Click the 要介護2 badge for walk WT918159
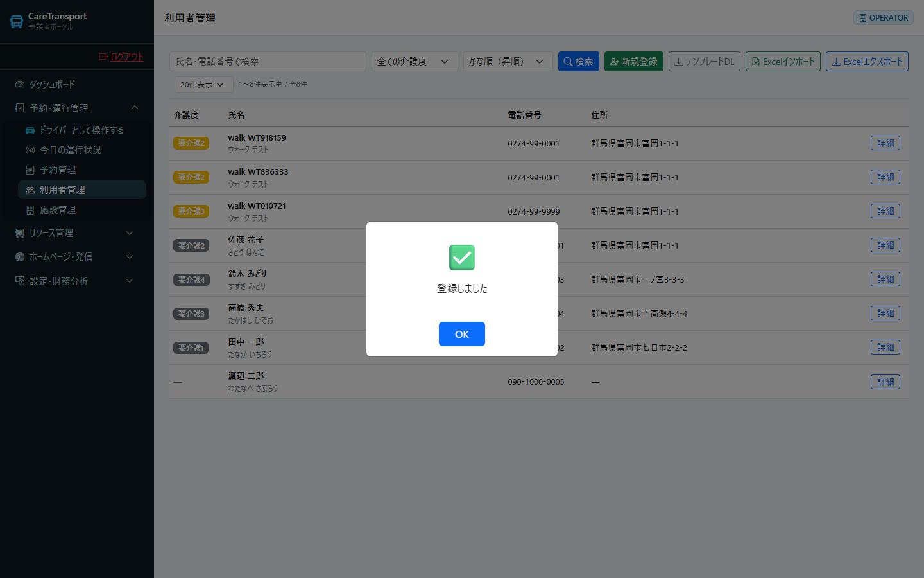Screen dimensions: 924x578 (191, 143)
